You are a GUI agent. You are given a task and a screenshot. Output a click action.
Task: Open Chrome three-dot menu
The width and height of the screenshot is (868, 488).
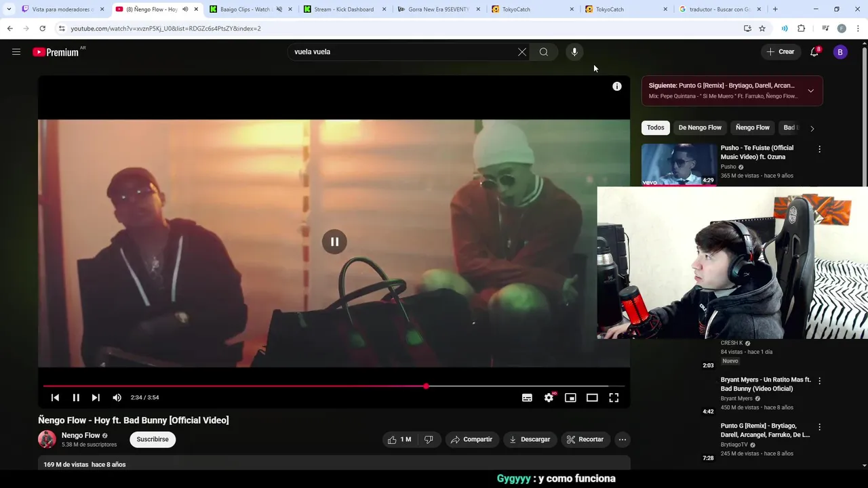point(858,28)
